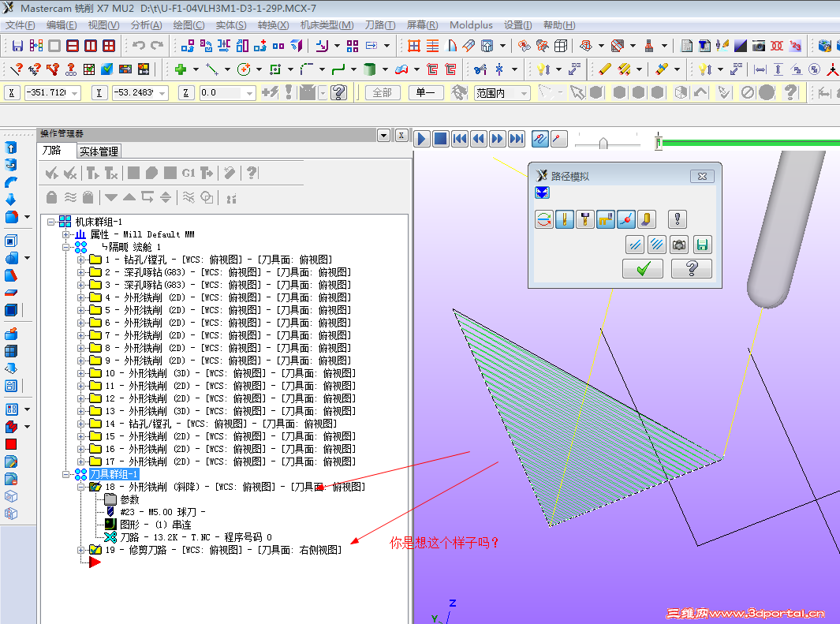
Task: Open the Z coordinate dropdown
Action: coord(249,93)
